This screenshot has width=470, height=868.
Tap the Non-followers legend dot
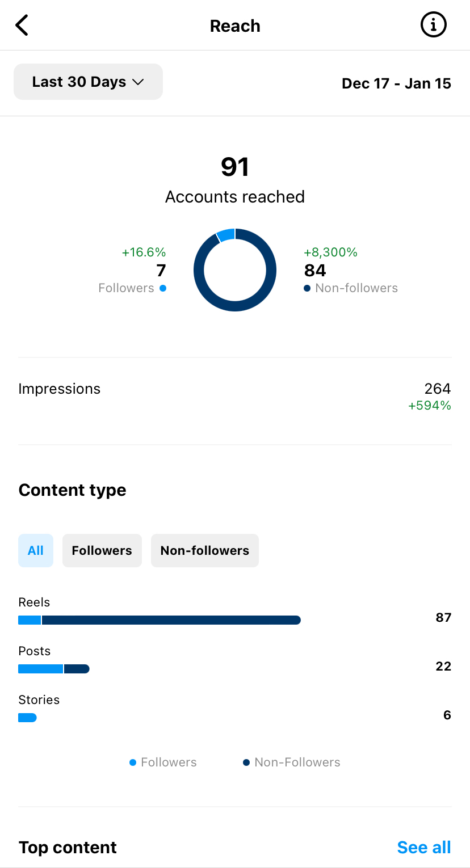(307, 288)
